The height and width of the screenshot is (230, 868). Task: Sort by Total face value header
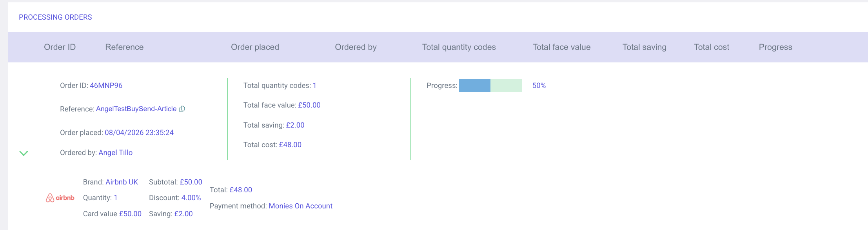pyautogui.click(x=561, y=47)
